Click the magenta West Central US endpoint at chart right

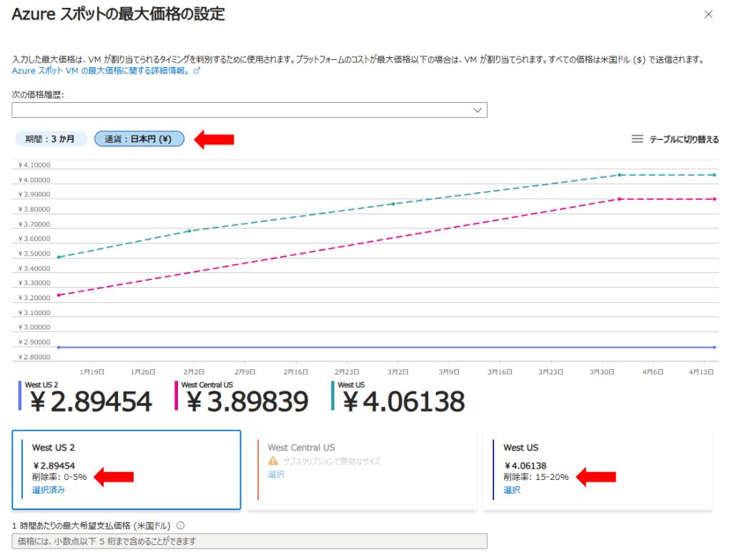715,199
